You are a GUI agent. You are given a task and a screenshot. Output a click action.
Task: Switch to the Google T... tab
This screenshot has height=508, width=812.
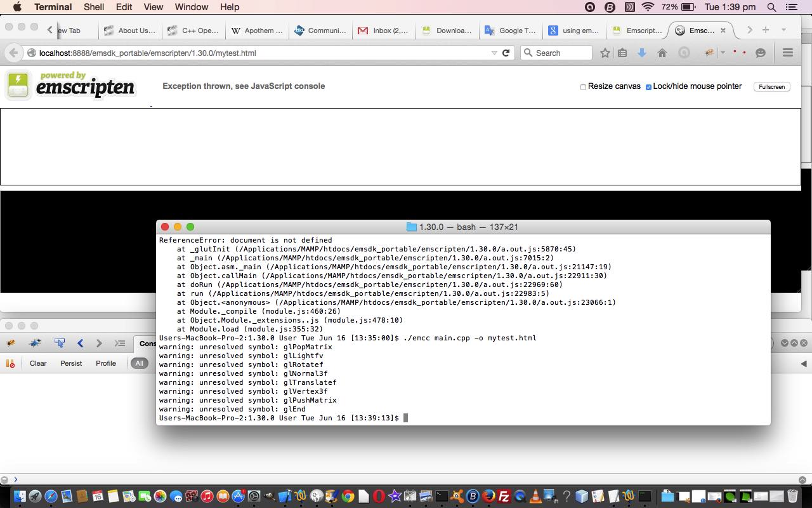(x=511, y=30)
